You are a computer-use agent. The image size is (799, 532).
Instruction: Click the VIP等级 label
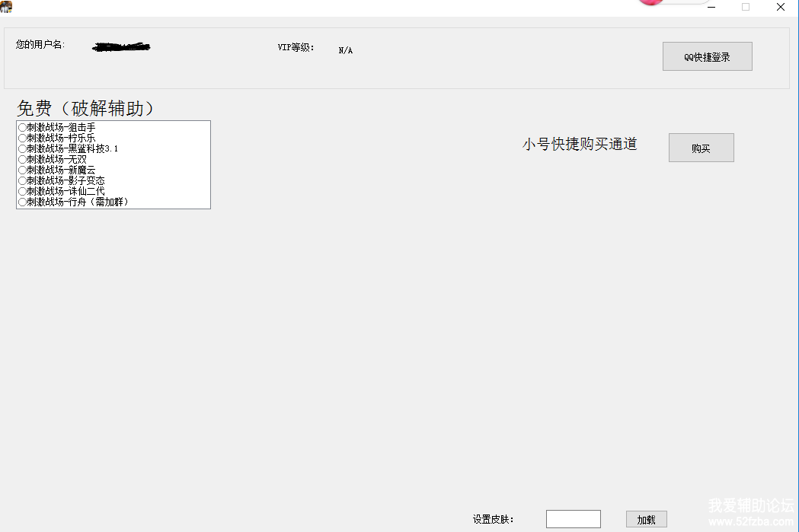pyautogui.click(x=296, y=47)
